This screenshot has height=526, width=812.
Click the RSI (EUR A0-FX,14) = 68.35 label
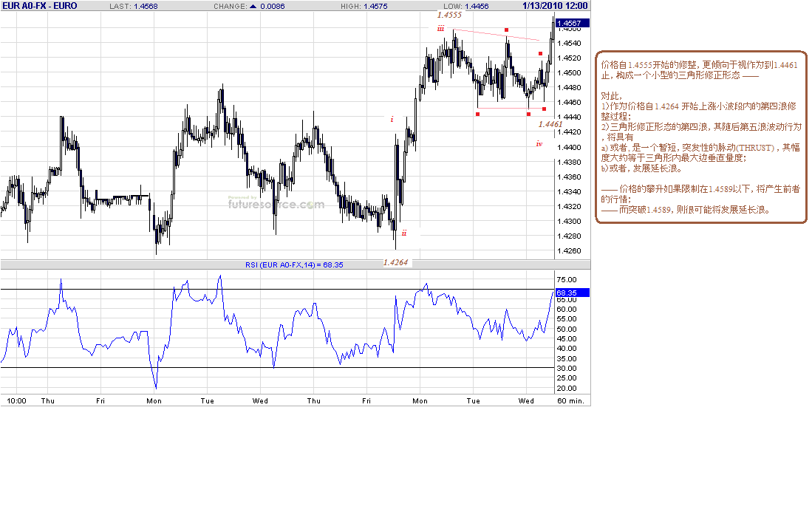pyautogui.click(x=294, y=264)
